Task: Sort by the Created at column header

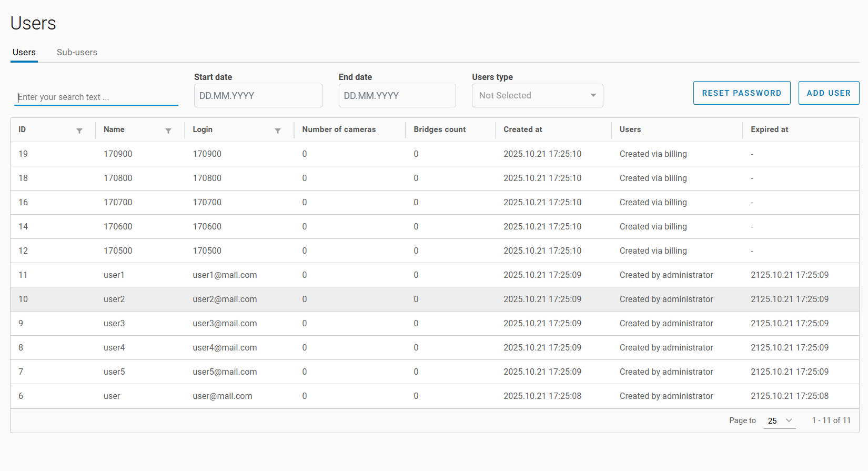Action: (x=522, y=129)
